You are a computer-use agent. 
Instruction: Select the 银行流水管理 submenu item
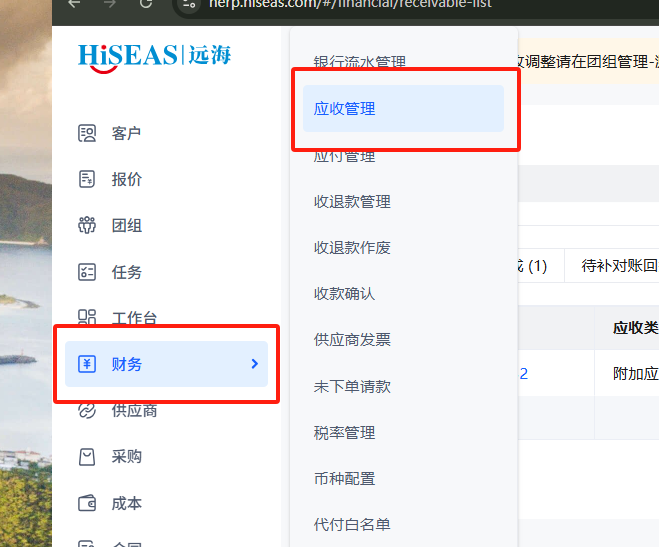359,62
